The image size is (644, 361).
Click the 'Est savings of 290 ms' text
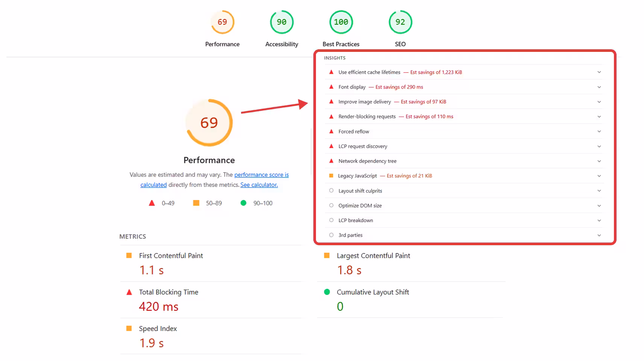point(399,87)
